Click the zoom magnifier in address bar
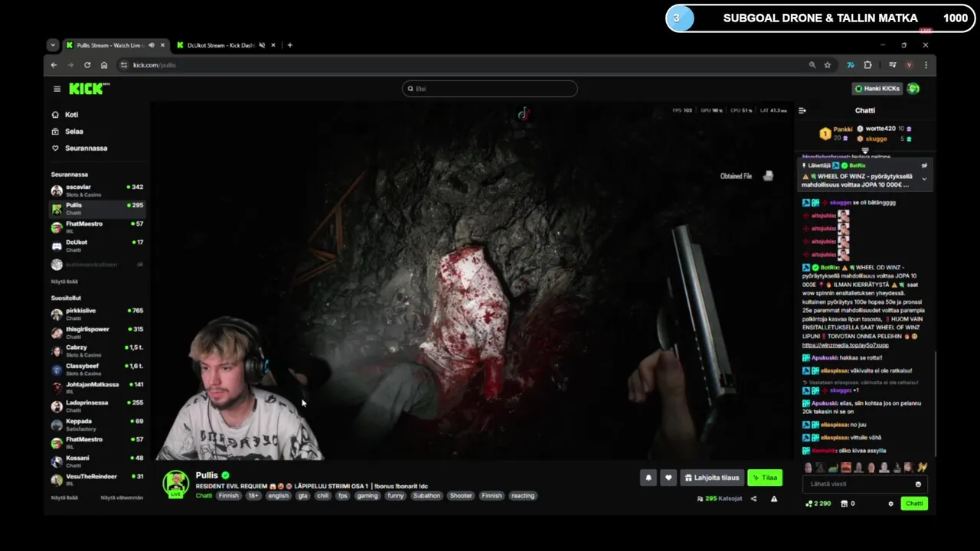Viewport: 980px width, 551px height. tap(812, 65)
